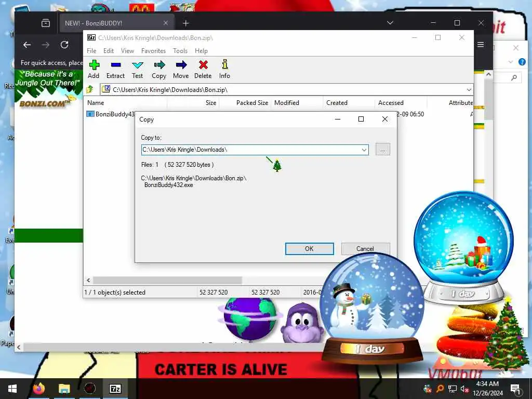This screenshot has height=399, width=532.
Task: Click the browser page scroll up arrow
Action: 488,74
